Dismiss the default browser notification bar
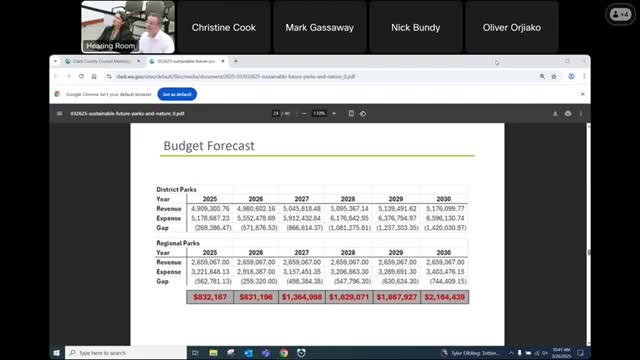Viewport: 640px width, 360px height. [x=582, y=94]
